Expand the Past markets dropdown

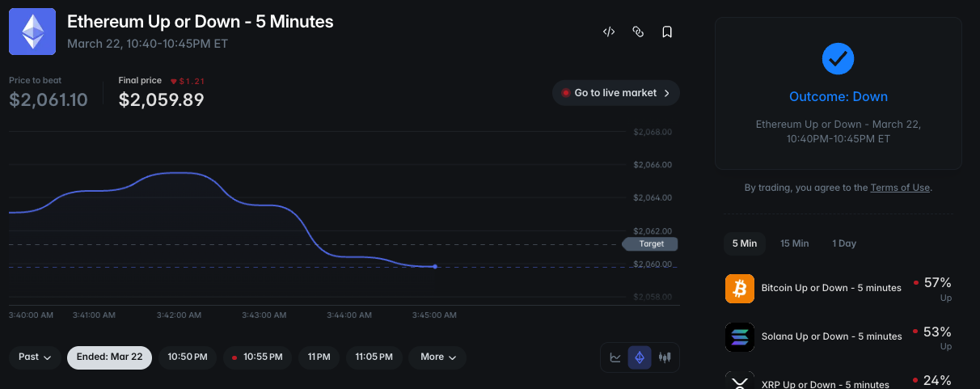36,357
